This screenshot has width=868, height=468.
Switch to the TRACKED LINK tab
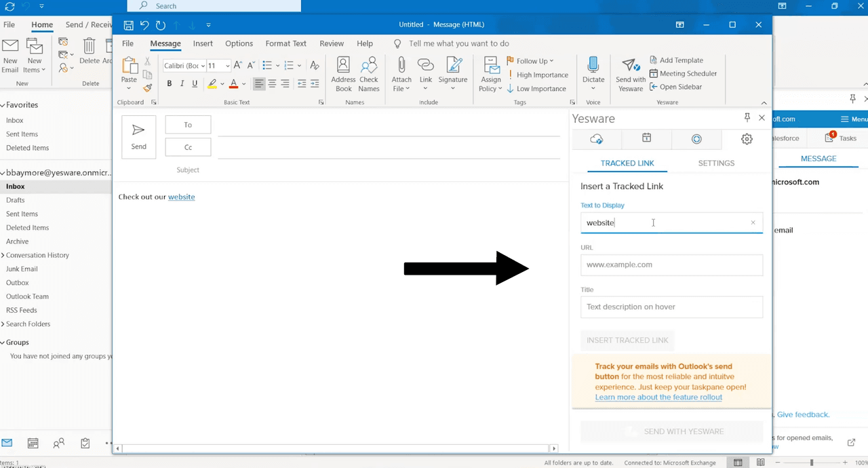(x=627, y=163)
